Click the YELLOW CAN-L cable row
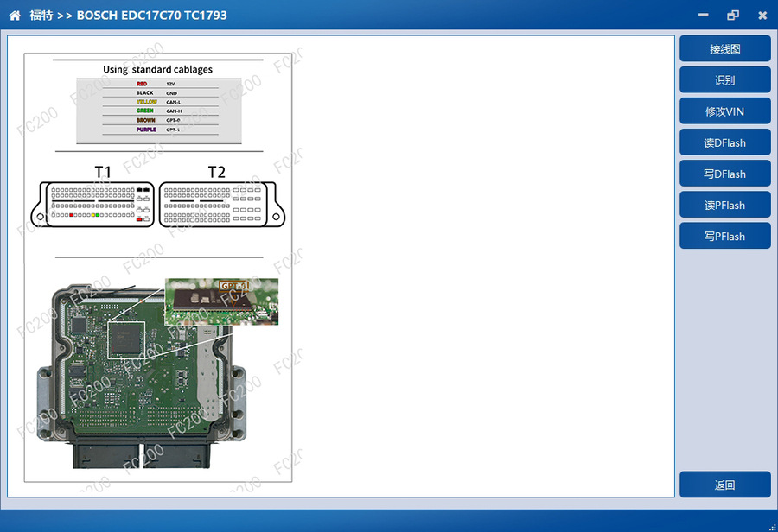Viewport: 778px width, 532px height. (160, 102)
